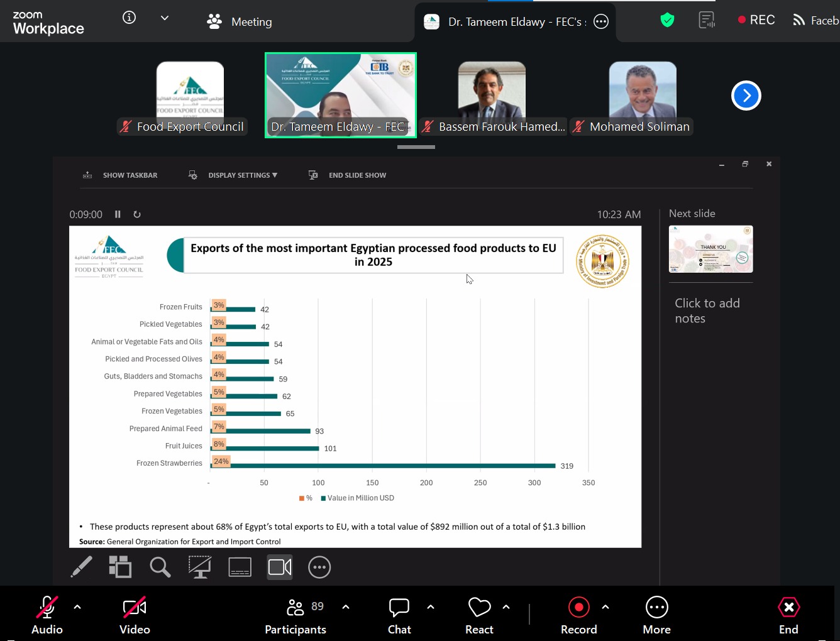
Task: Select the pen and laser pointer tool
Action: [82, 567]
